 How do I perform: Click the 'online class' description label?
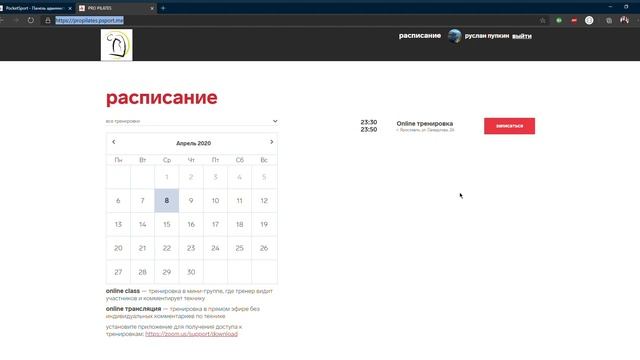pos(122,291)
